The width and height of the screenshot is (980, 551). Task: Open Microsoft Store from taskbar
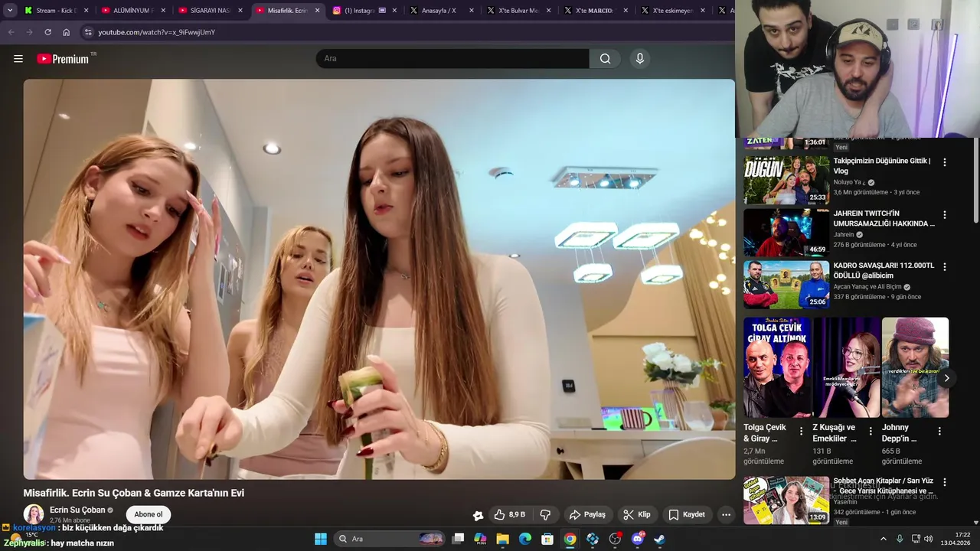[x=547, y=539]
